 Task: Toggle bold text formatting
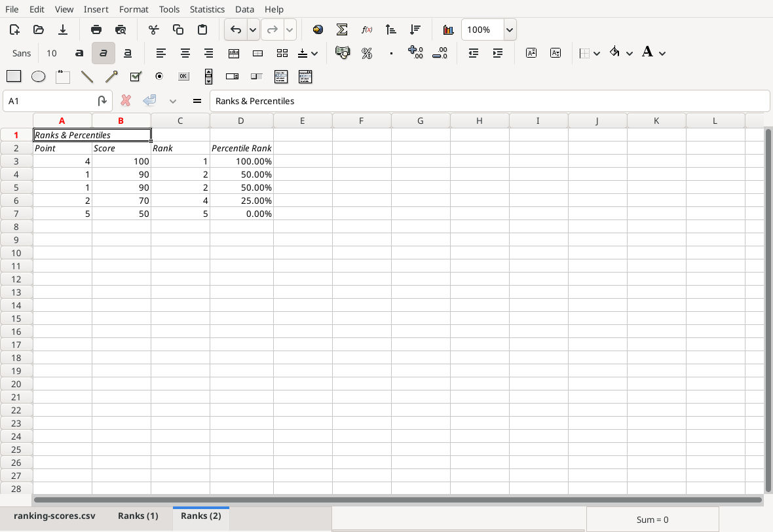[x=79, y=53]
